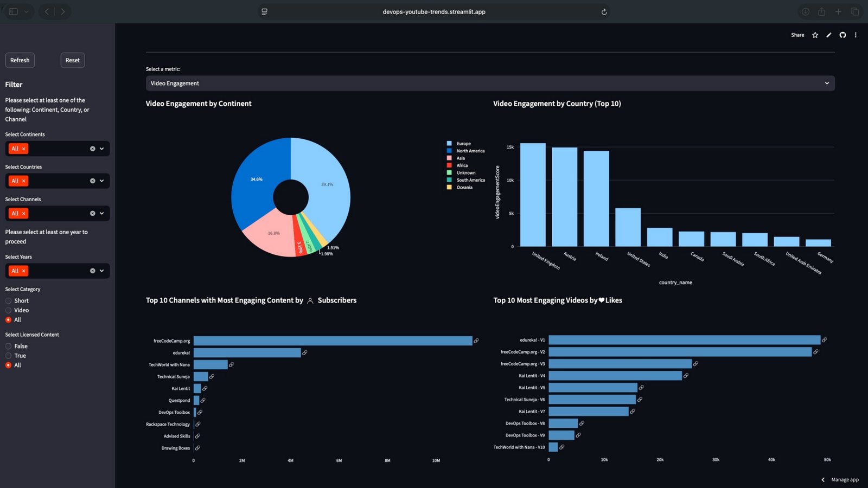868x488 pixels.
Task: Open the link icon for Drawing Boxes
Action: [198, 448]
